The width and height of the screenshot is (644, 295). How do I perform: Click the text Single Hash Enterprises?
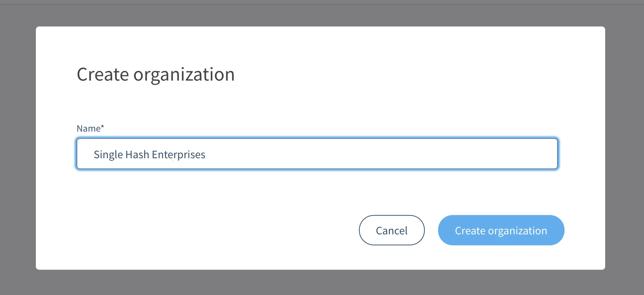[149, 154]
